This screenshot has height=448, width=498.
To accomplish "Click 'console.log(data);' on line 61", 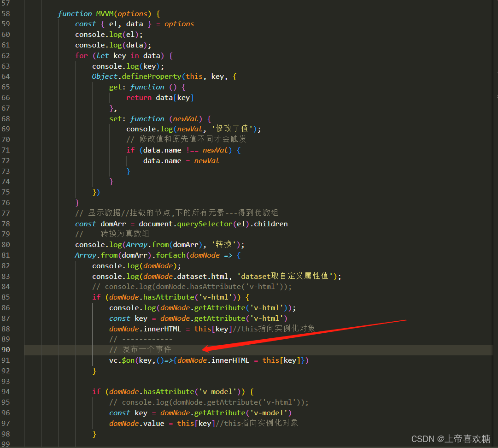I will (x=113, y=45).
